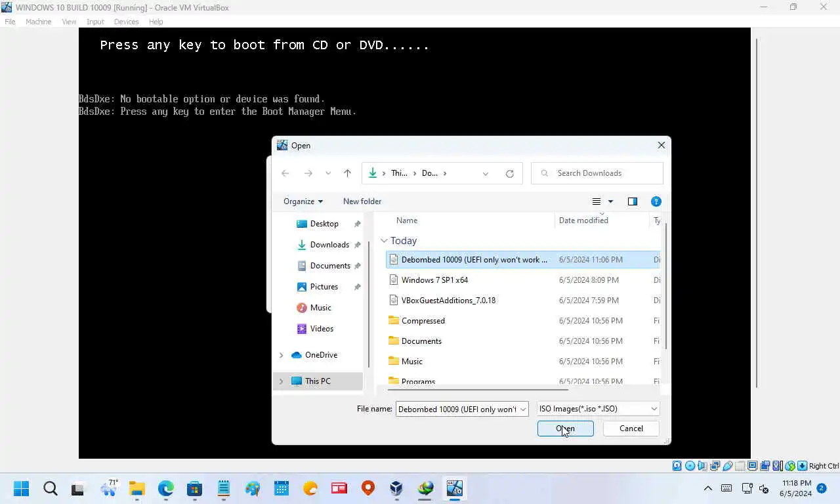Image resolution: width=840 pixels, height=504 pixels.
Task: Open the File name combo dropdown arrow
Action: [x=523, y=409]
